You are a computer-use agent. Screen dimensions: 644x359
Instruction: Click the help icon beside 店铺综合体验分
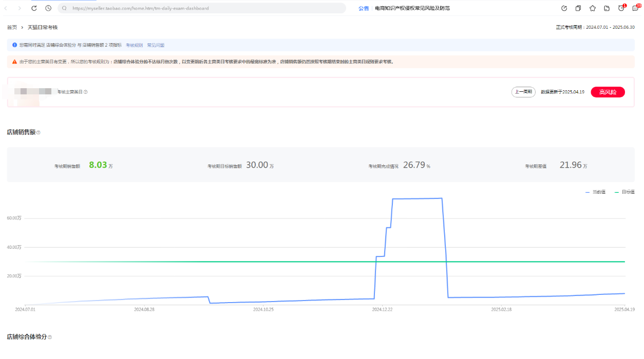(50, 337)
